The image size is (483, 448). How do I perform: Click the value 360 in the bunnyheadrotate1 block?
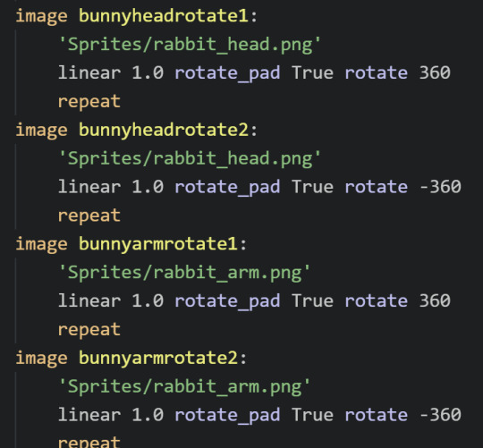pyautogui.click(x=435, y=73)
